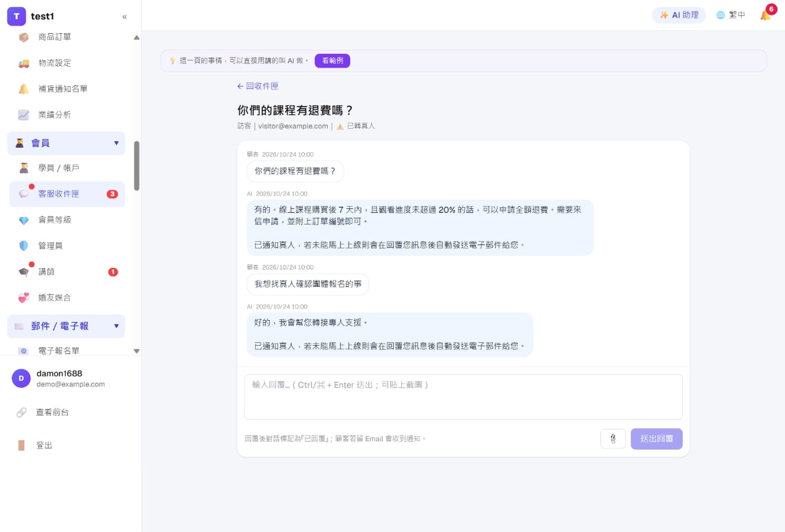
Task: Click the AI message 好的，我會幫您轉接專人支援
Action: pos(390,334)
